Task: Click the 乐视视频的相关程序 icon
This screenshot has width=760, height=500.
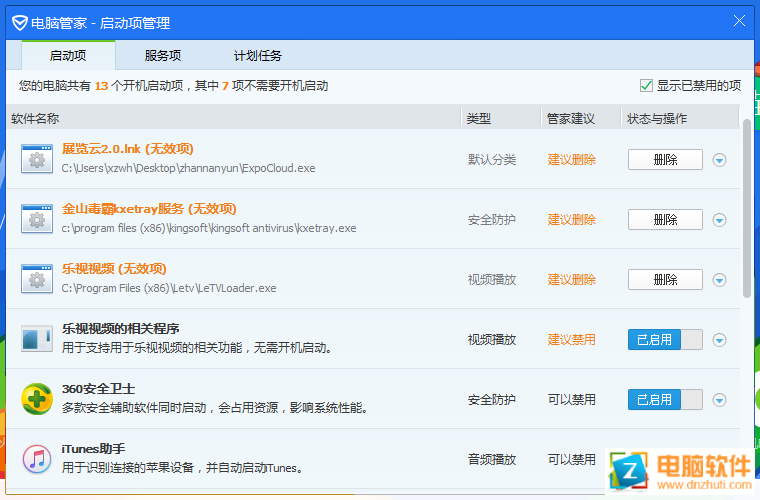Action: (x=37, y=338)
